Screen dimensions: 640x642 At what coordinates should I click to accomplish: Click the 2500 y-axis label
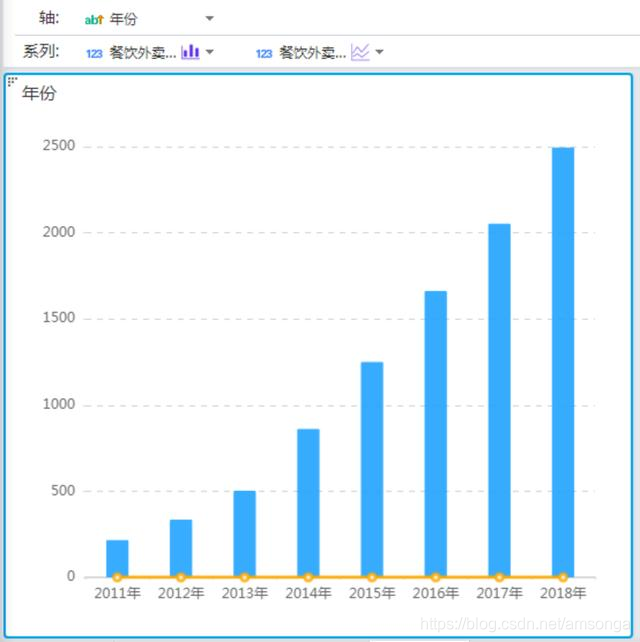coord(59,145)
